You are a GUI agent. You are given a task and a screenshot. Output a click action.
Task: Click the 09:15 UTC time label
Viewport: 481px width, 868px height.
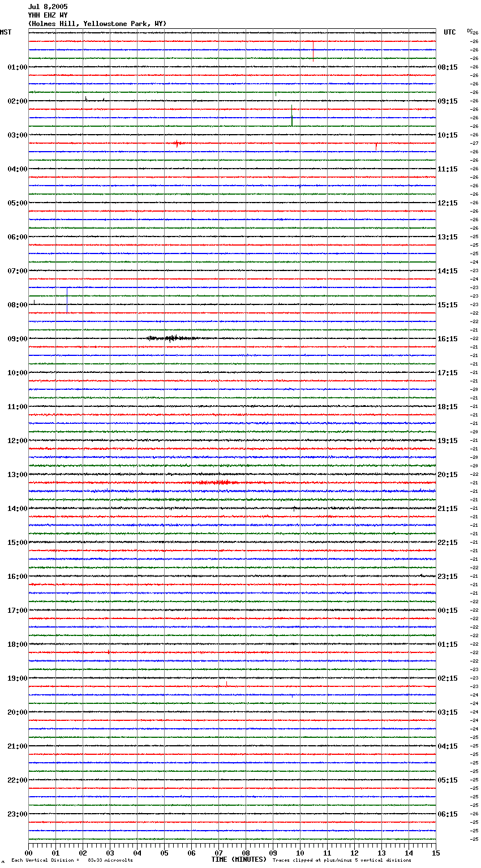448,101
